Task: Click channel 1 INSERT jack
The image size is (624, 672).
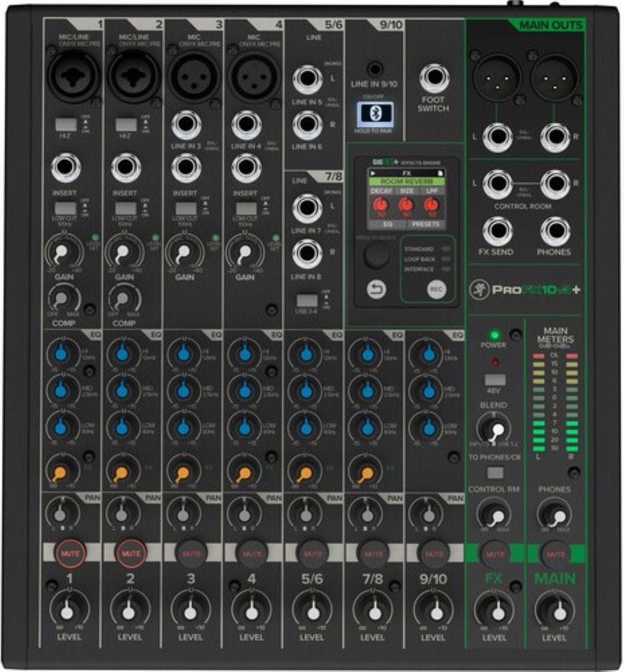Action: click(x=65, y=168)
